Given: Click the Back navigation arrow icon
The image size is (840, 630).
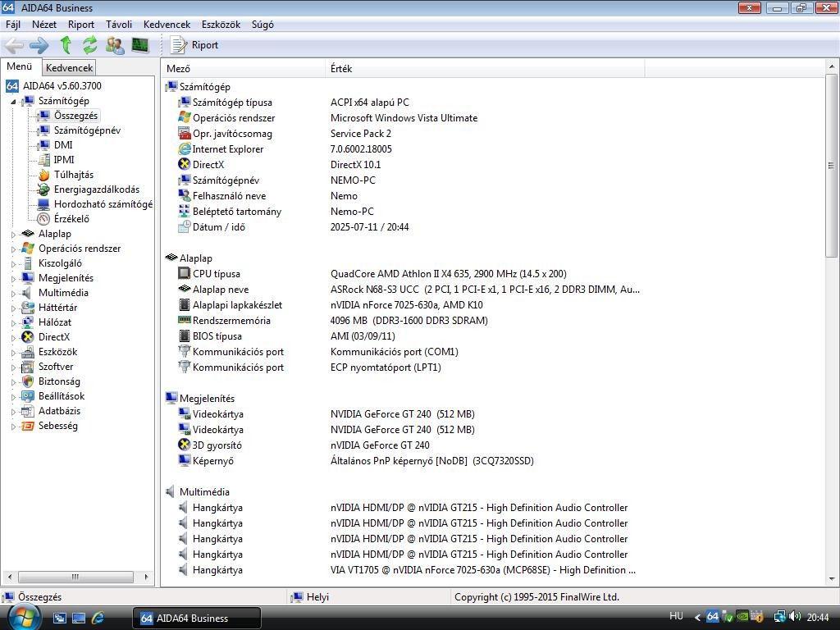Looking at the screenshot, I should pyautogui.click(x=15, y=46).
